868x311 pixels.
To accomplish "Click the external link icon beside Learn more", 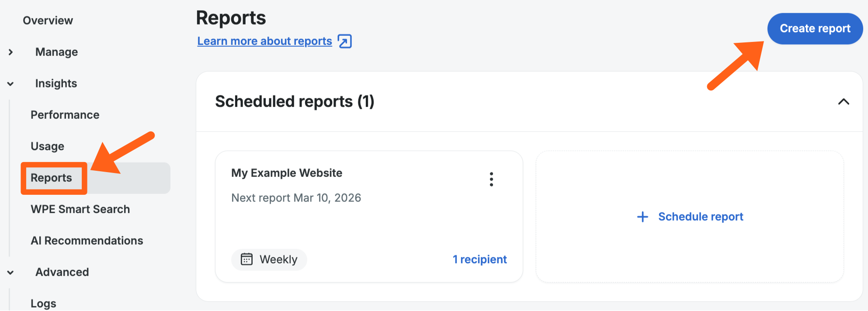I will coord(345,41).
